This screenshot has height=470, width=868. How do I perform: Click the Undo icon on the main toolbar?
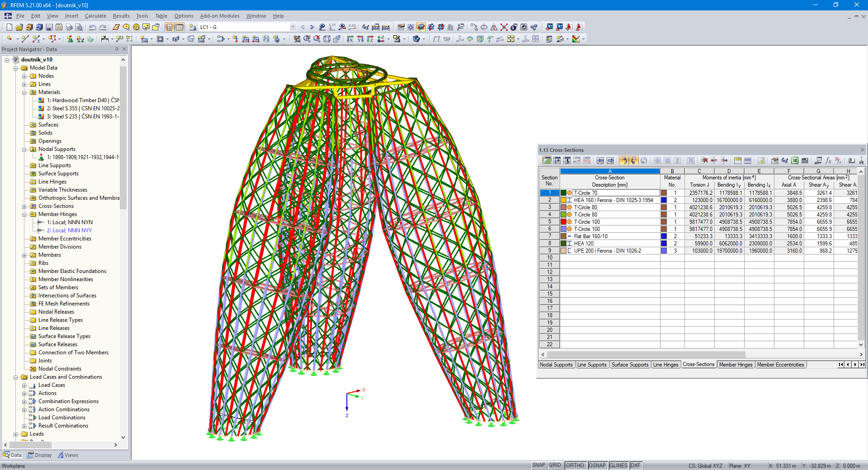(x=93, y=27)
